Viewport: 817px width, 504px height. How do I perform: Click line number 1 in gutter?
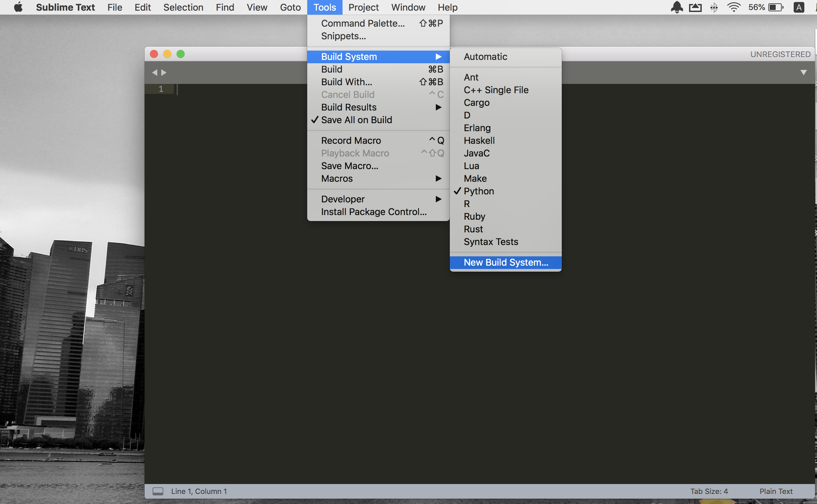161,89
